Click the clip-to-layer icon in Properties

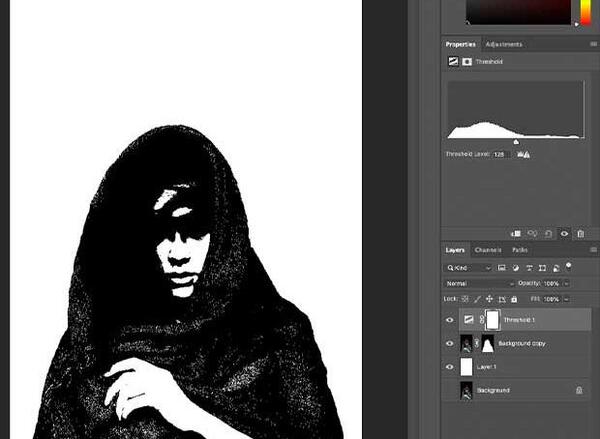[516, 233]
